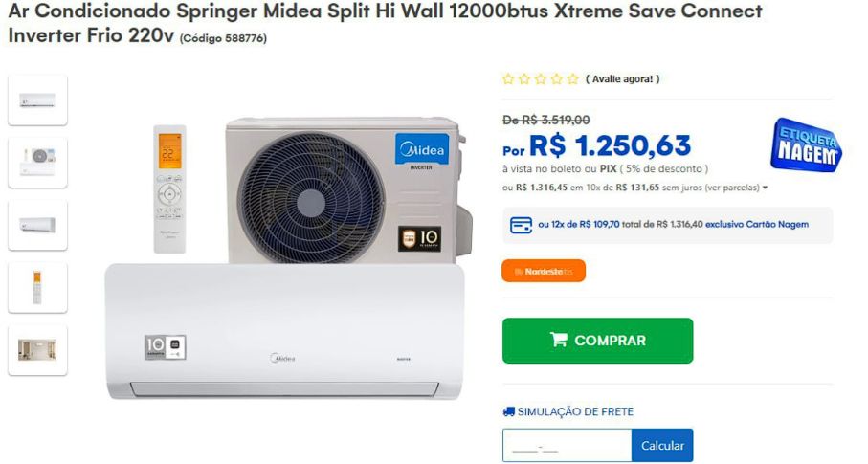
Task: Click the truck icon beside Simulação de Frete
Action: [x=509, y=411]
